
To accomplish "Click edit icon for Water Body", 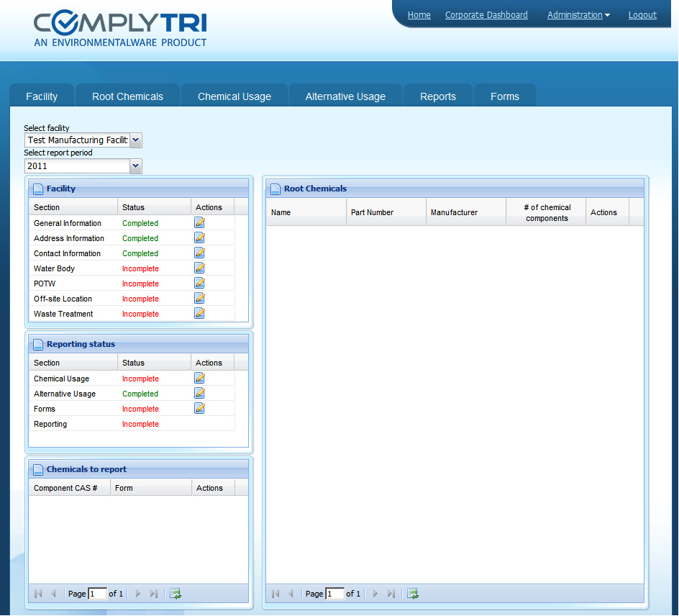I will pyautogui.click(x=199, y=268).
